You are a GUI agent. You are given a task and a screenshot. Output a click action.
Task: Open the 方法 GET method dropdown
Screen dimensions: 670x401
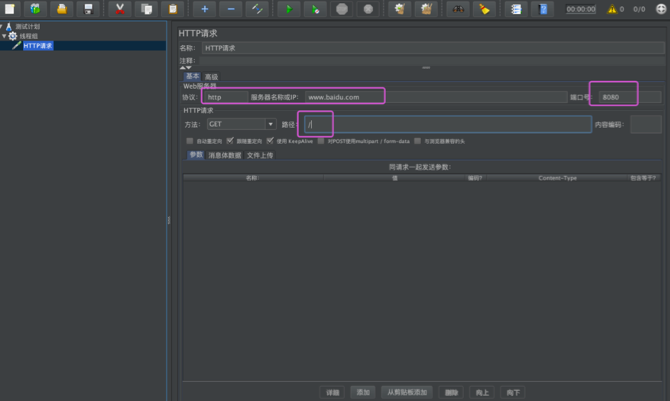(x=242, y=124)
